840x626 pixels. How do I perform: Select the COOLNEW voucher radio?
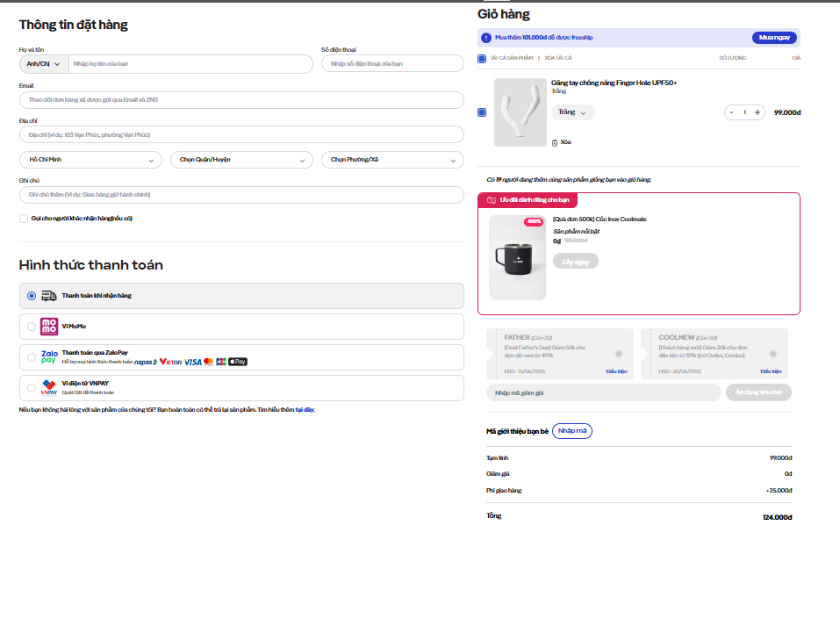click(x=773, y=354)
